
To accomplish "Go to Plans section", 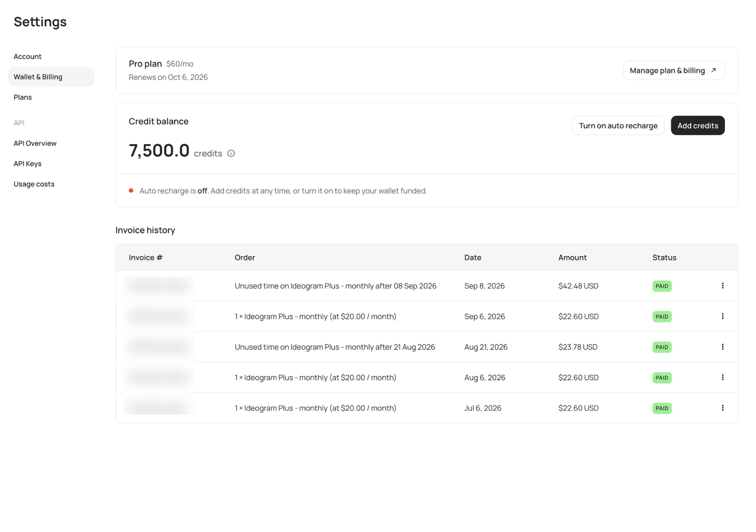I will (23, 97).
